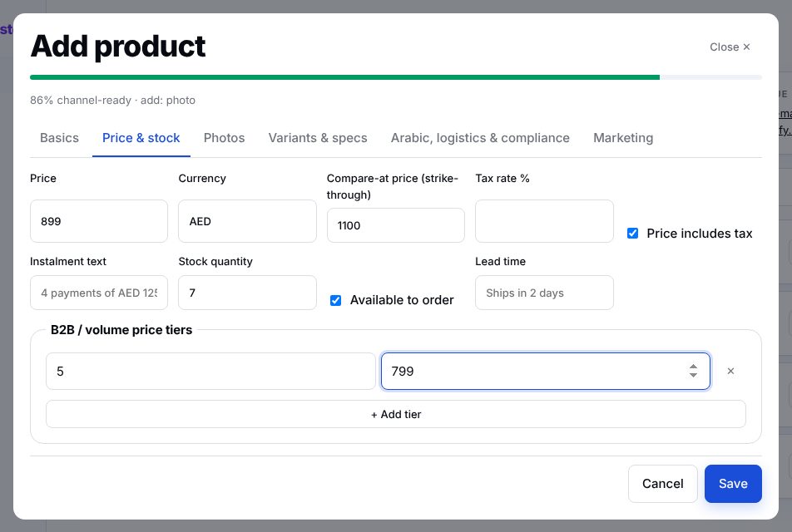Close the Add product dialog
This screenshot has width=792, height=532.
730,47
